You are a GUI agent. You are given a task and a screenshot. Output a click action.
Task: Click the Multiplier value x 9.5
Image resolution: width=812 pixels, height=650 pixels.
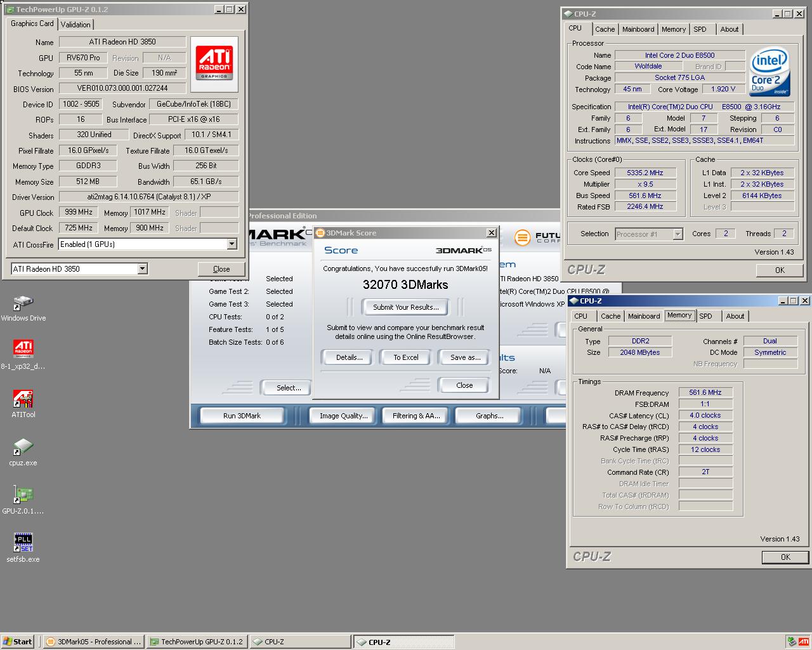coord(645,184)
